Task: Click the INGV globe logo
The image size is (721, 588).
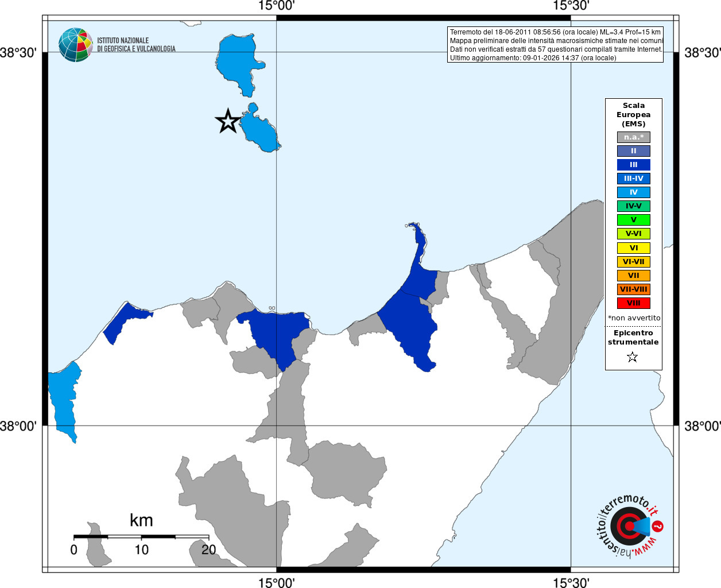Action: coord(76,45)
